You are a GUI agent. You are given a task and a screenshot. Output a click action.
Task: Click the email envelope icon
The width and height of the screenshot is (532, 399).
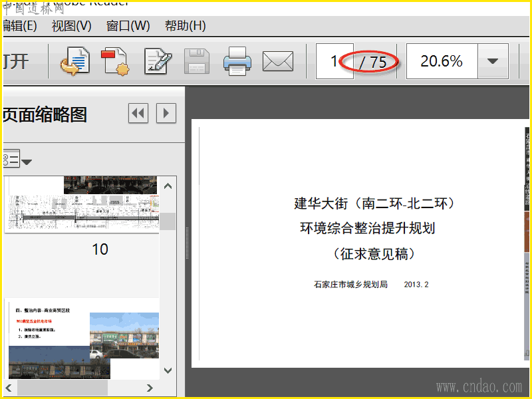click(x=278, y=61)
